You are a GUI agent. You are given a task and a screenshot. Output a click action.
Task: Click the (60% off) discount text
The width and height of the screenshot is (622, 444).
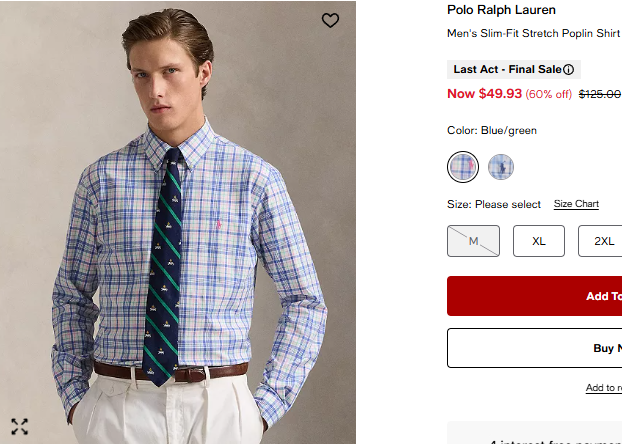(x=549, y=94)
